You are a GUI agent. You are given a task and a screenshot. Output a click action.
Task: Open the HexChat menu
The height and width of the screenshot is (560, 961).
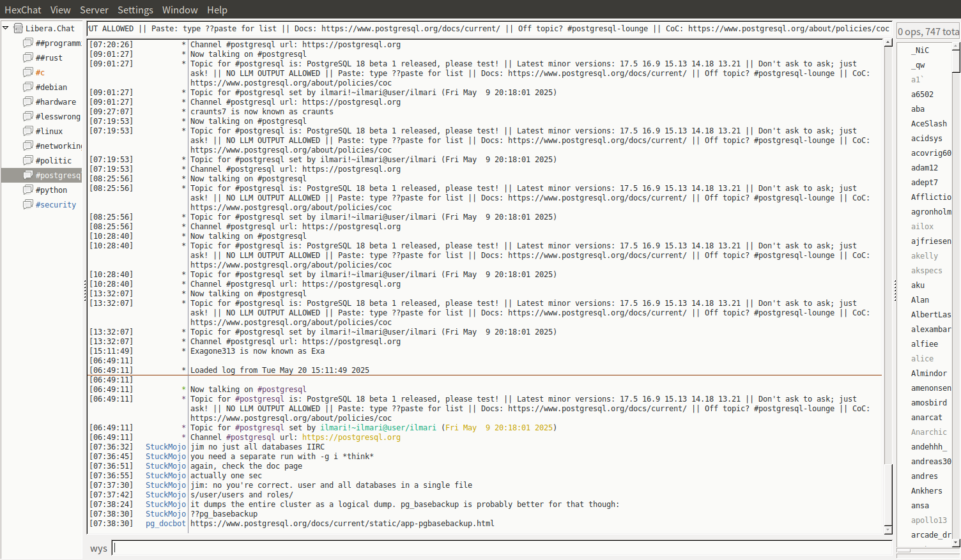[22, 10]
